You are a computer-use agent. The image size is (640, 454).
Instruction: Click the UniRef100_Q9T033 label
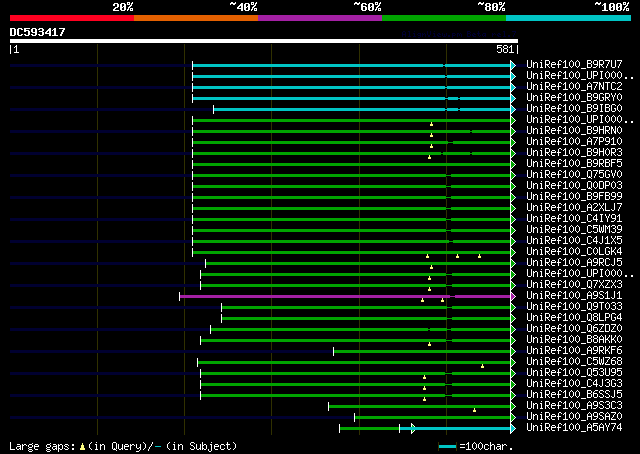coord(574,307)
